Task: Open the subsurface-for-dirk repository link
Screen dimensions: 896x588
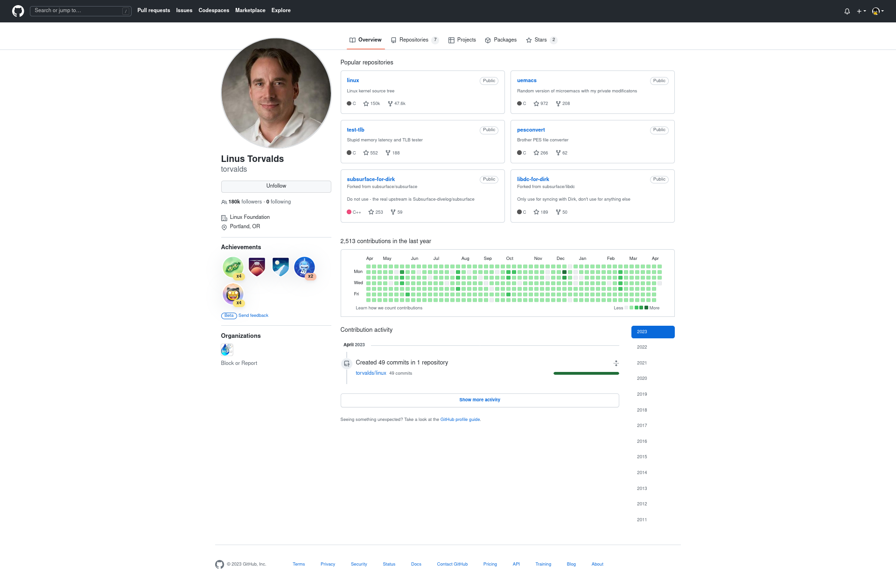Action: pyautogui.click(x=371, y=179)
